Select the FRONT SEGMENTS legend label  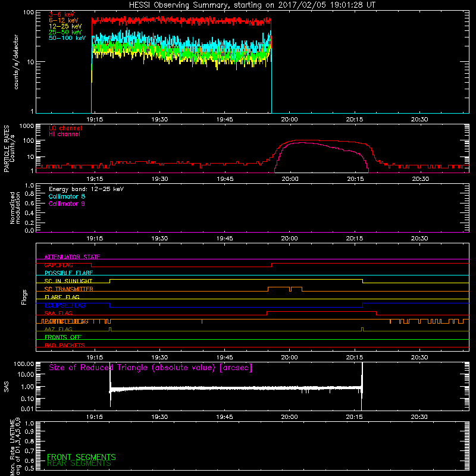82,457
